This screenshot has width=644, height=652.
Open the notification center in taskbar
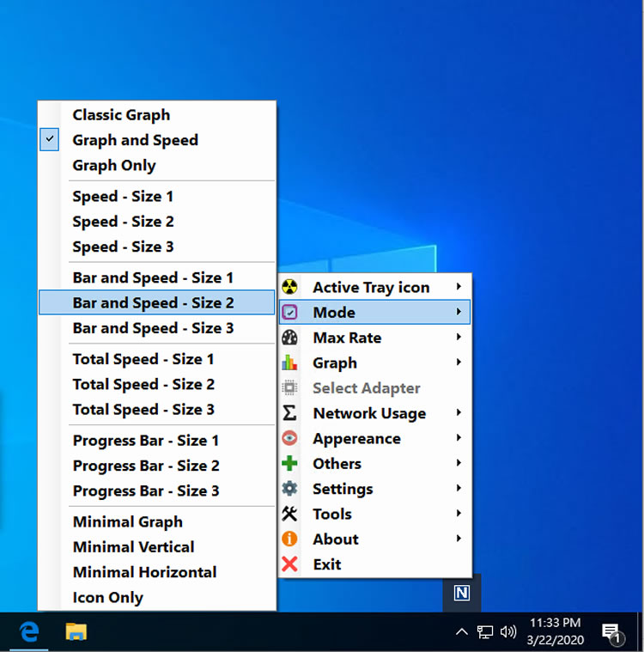pos(611,632)
